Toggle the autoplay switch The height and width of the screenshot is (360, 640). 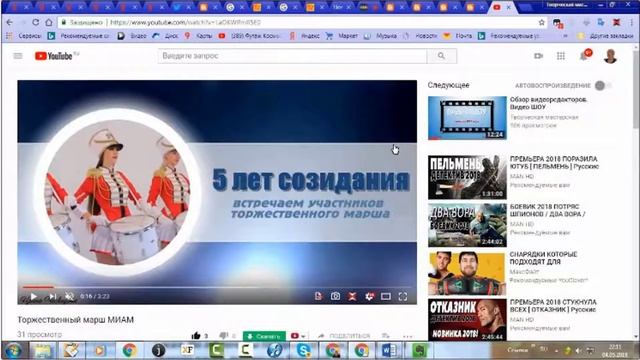[x=602, y=85]
